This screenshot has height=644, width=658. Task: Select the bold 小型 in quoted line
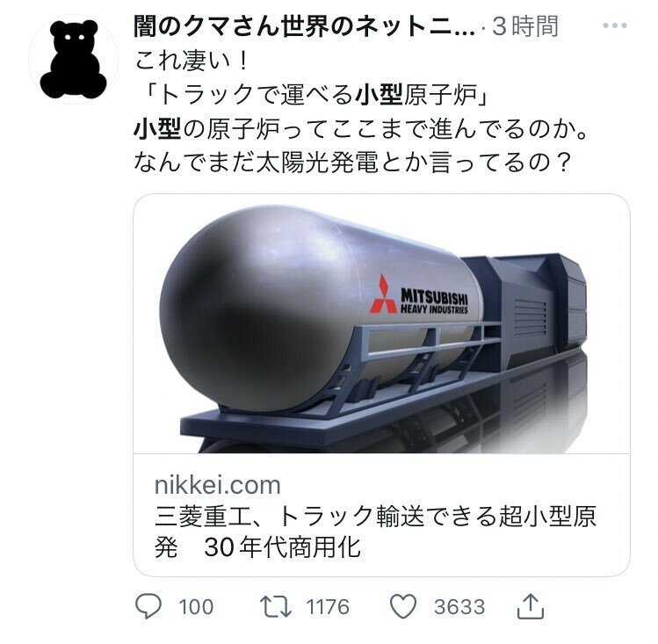point(379,94)
